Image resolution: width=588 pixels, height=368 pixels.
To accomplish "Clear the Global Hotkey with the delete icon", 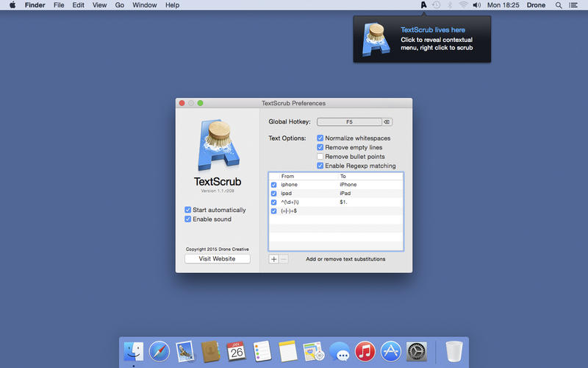I will tap(387, 121).
